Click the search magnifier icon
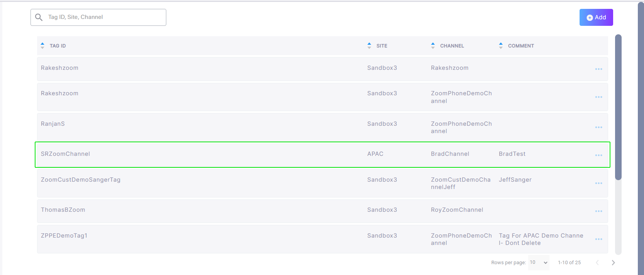 point(39,17)
